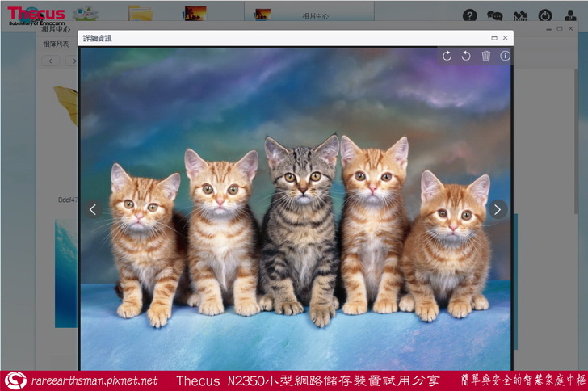
Task: Click the back arrow button under 相簿列表
Action: [51, 61]
